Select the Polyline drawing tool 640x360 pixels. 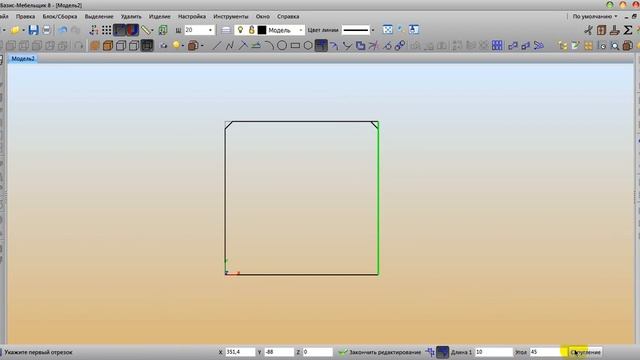(x=230, y=45)
